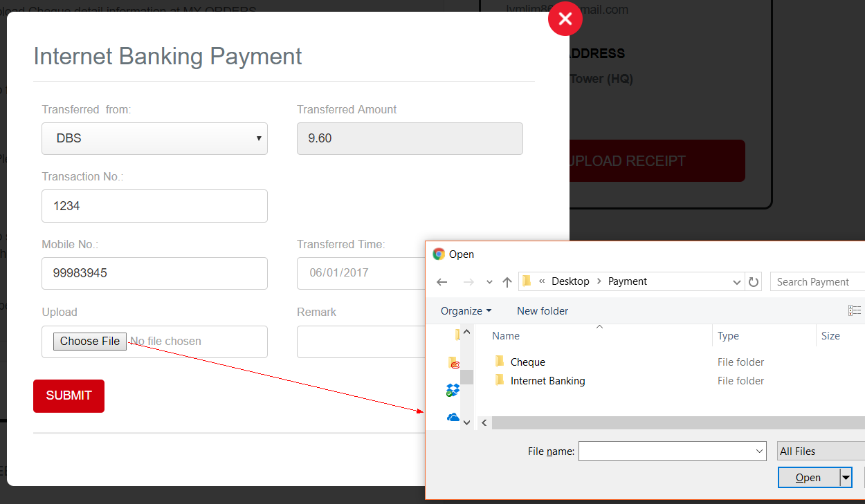Go back in the file dialog
865x504 pixels.
pos(442,282)
